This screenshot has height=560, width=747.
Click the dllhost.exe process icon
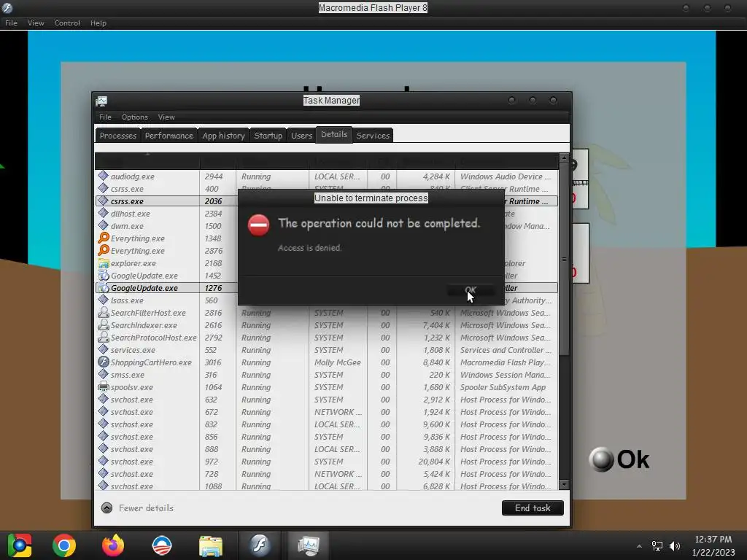coord(103,213)
